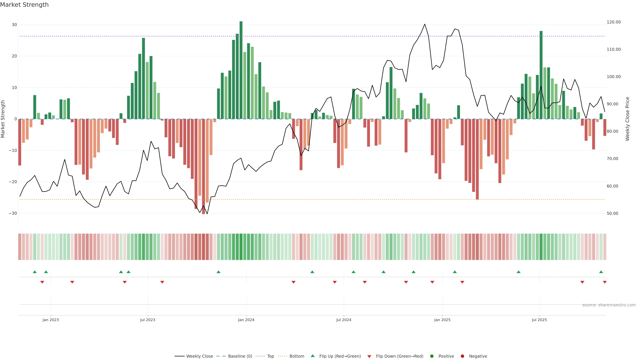The width and height of the screenshot is (644, 362).
Task: Click the darkest green heatmap cell near Jul 2025
Action: click(541, 247)
